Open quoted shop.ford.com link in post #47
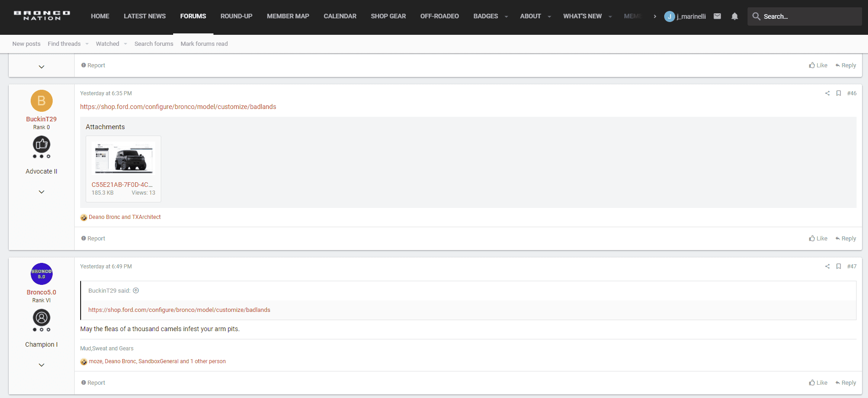Viewport: 868px width, 398px height. click(179, 310)
